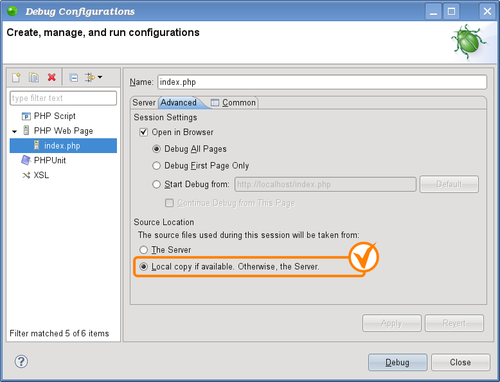Click the type filter text field
The height and width of the screenshot is (382, 500).
[63, 98]
